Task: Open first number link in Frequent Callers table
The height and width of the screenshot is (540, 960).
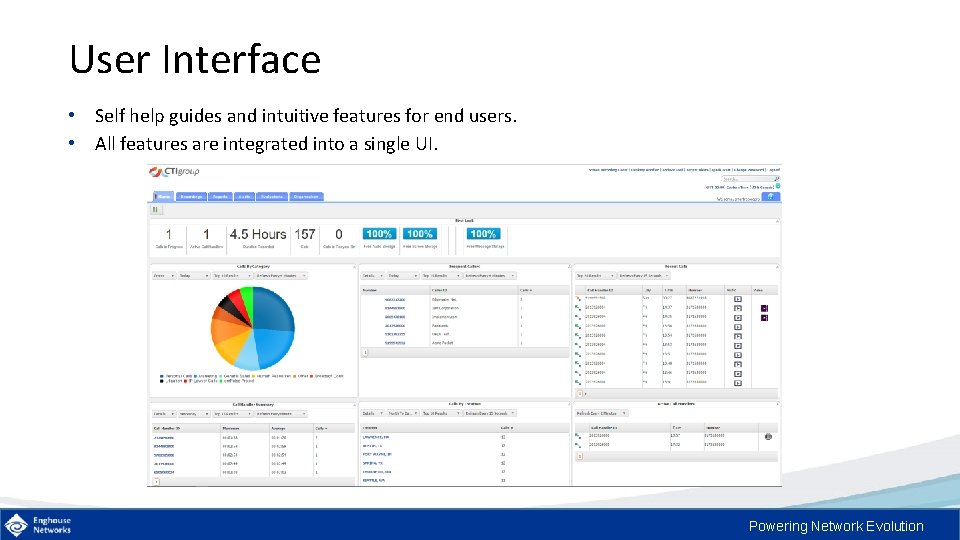Action: click(x=395, y=299)
